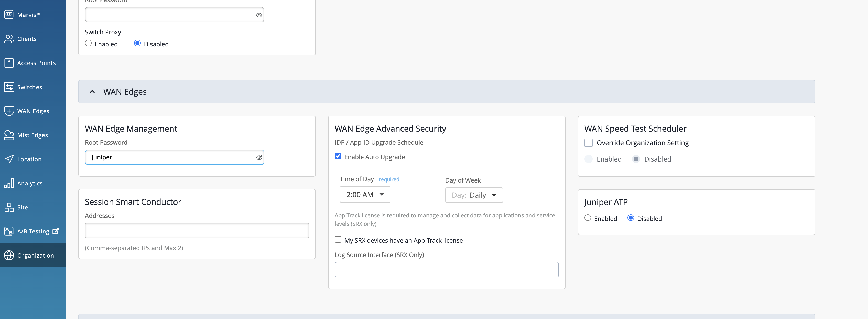Click the "WAN Edge Advanced Security" heading

point(390,129)
